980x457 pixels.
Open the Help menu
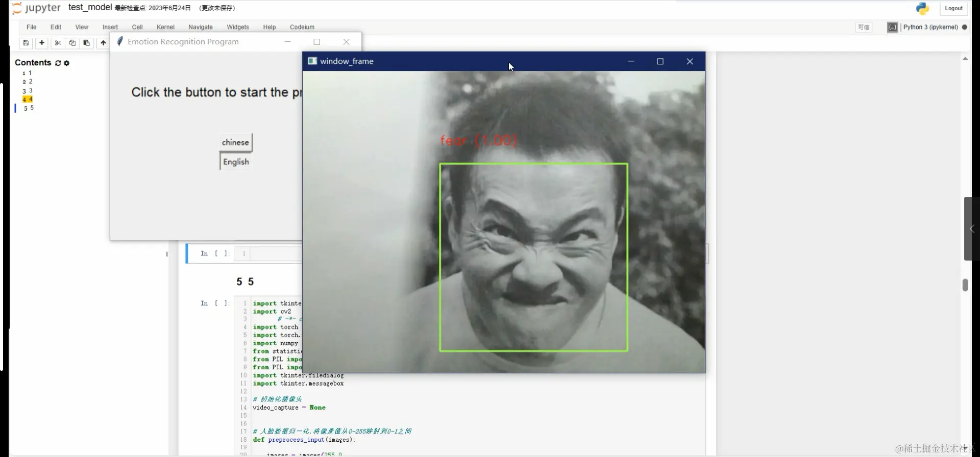point(269,27)
